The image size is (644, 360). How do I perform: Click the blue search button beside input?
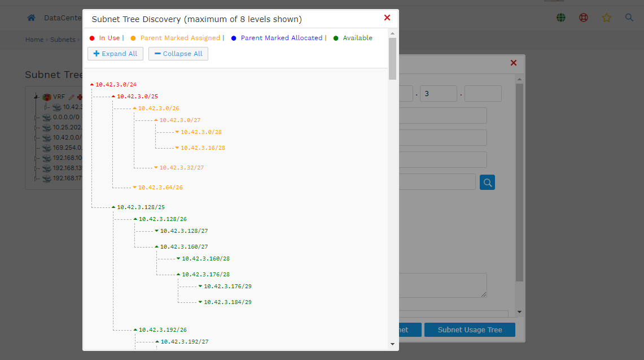pos(487,182)
